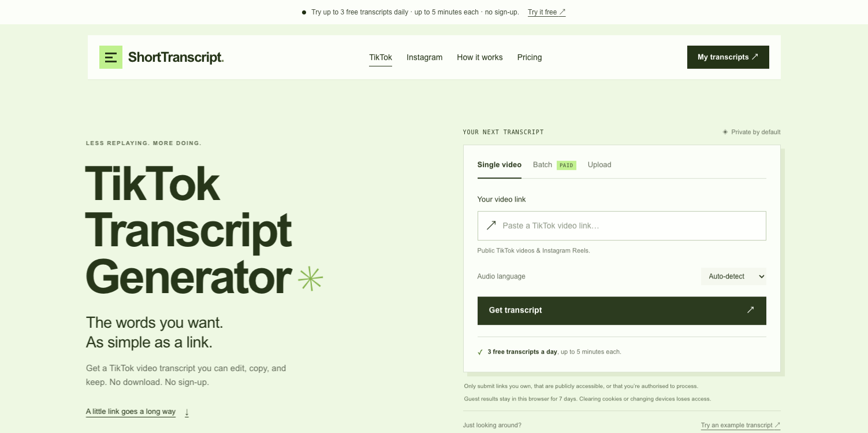Click the green asterisk after Generator
Viewport: 868px width, 433px height.
point(310,279)
